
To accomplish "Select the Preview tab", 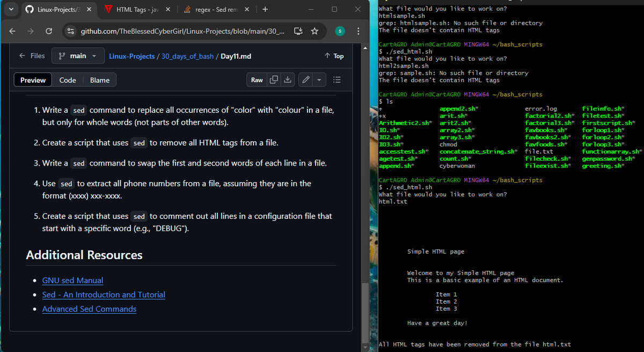I will click(x=32, y=79).
